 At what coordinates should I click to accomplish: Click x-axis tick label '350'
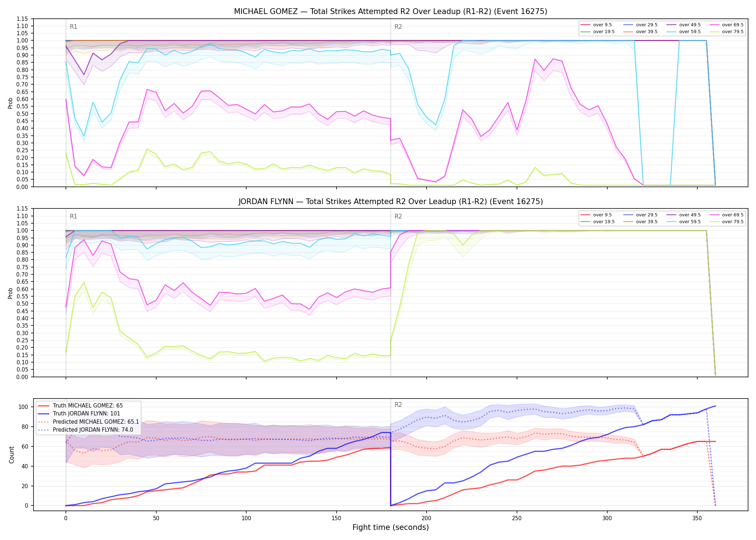tap(697, 518)
